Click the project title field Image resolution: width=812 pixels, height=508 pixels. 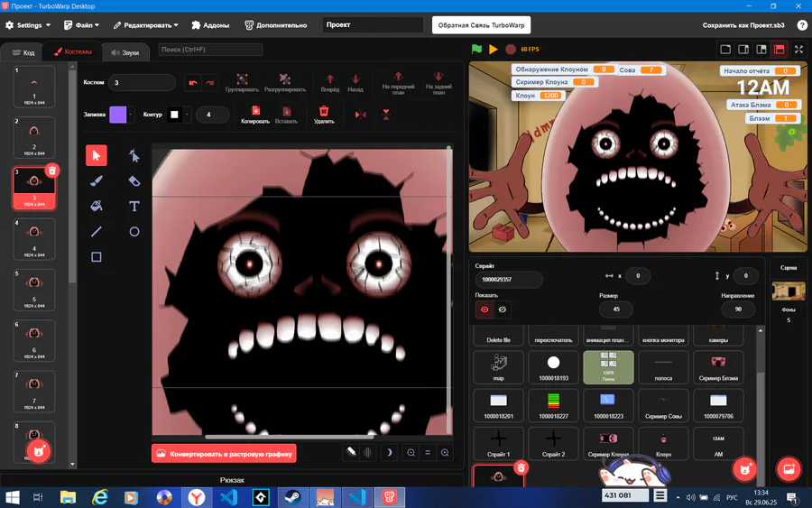373,25
